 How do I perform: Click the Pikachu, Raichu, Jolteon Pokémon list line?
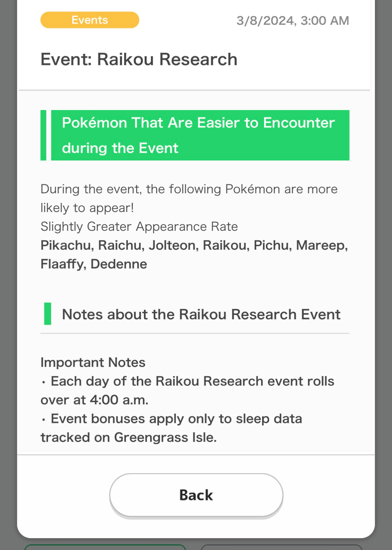point(194,245)
